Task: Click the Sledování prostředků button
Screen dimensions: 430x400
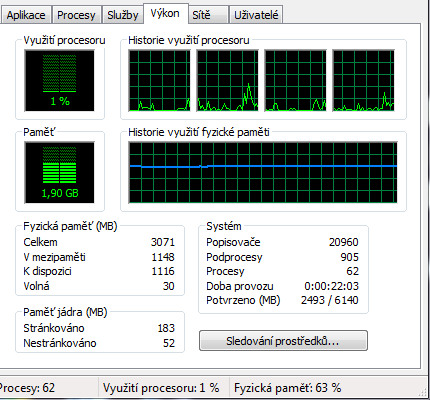Action: [283, 341]
